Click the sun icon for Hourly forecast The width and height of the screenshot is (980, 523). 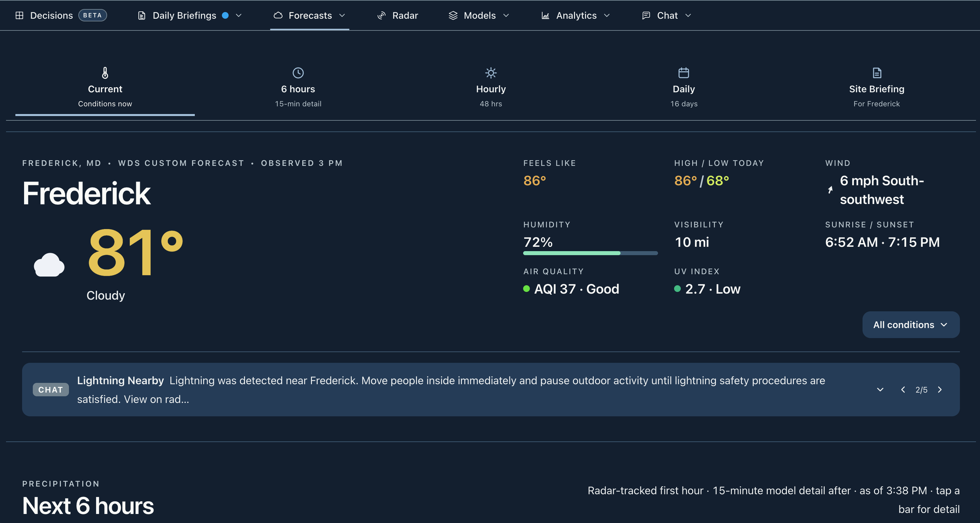[491, 73]
